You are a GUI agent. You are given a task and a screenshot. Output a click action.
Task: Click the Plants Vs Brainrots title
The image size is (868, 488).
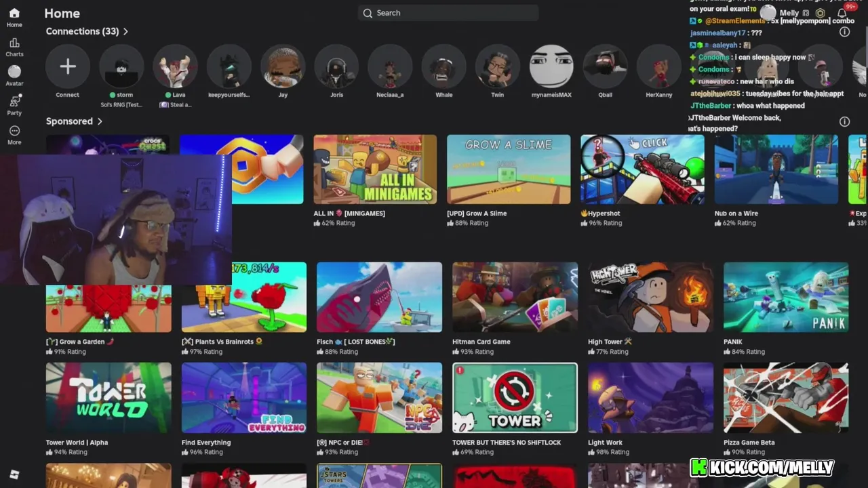[222, 342]
